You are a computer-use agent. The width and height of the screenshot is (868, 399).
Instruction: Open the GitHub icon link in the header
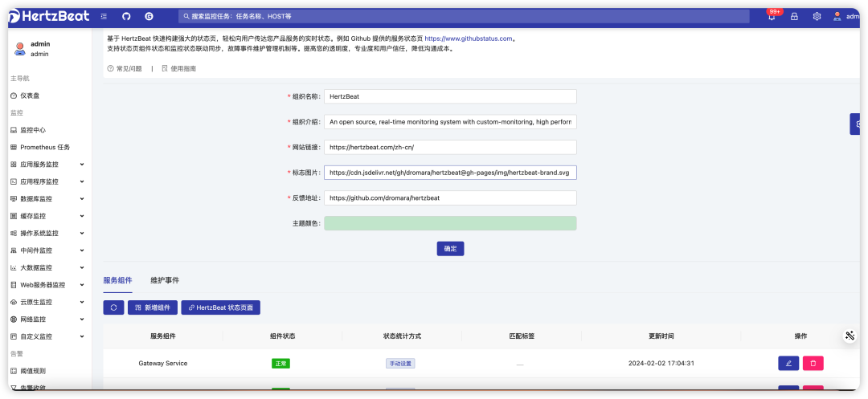tap(126, 17)
